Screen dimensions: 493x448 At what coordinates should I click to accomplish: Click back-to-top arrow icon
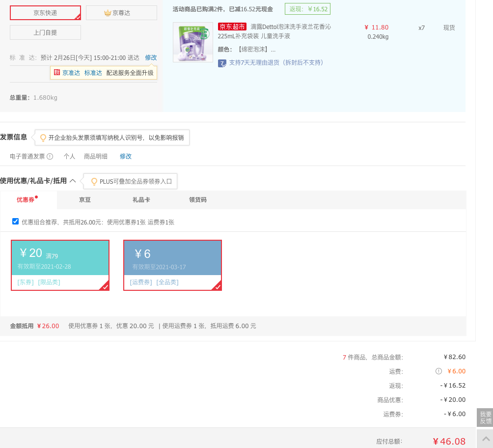coord(486,439)
